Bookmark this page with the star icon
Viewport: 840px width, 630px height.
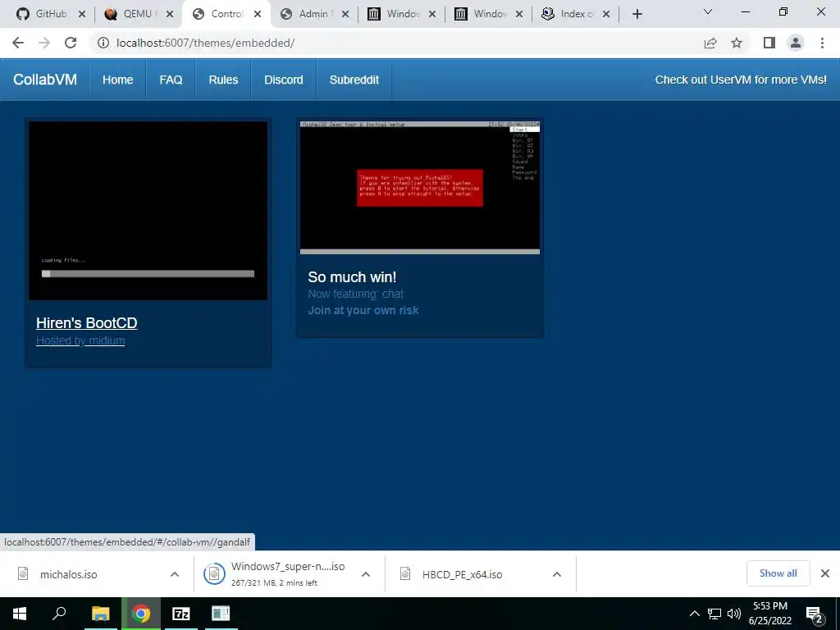coord(737,43)
